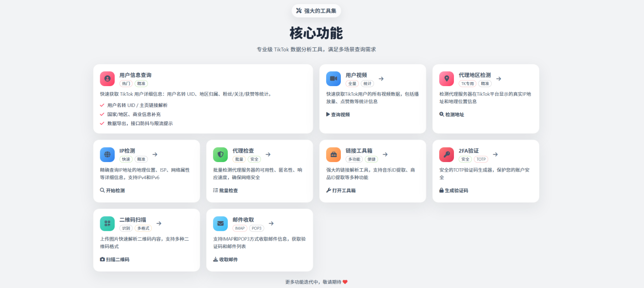Open the 查询视频 link

[x=338, y=115]
